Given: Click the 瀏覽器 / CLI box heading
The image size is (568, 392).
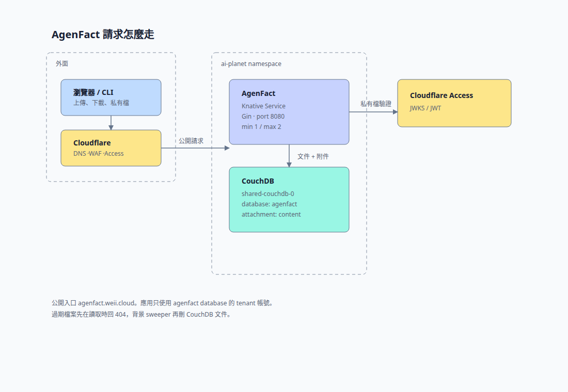Looking at the screenshot, I should point(93,92).
